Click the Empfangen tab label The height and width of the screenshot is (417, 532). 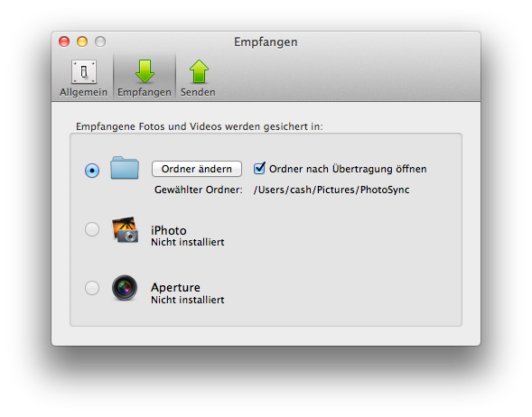pos(145,92)
